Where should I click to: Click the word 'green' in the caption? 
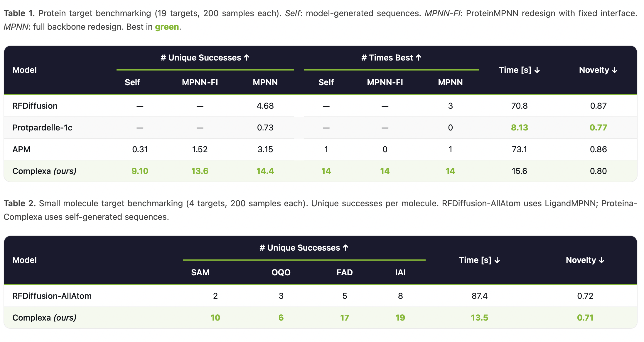pyautogui.click(x=167, y=27)
